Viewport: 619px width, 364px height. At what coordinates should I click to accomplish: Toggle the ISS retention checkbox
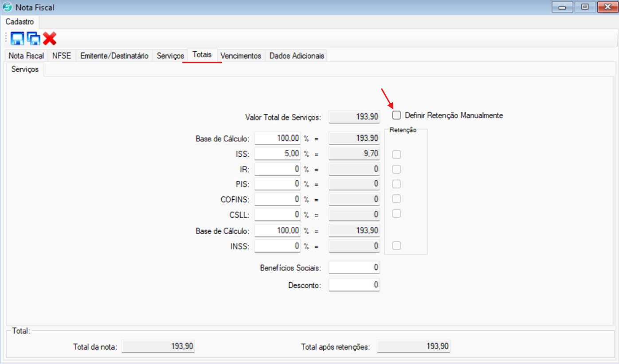[396, 155]
